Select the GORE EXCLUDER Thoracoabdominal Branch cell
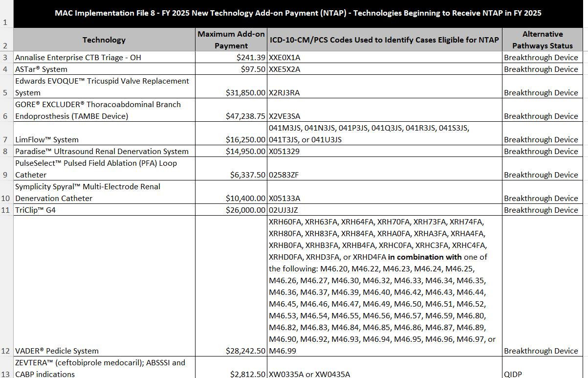The width and height of the screenshot is (588, 378). click(104, 110)
